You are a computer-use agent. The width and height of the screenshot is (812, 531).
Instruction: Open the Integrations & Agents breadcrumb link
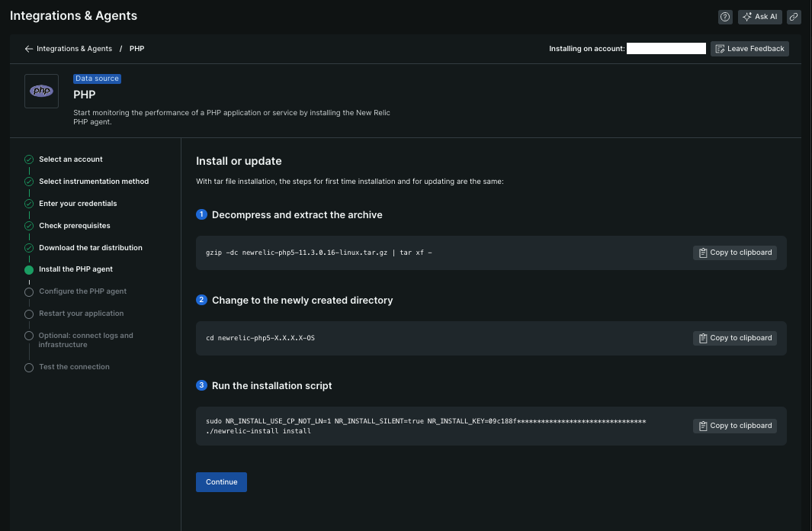74,49
